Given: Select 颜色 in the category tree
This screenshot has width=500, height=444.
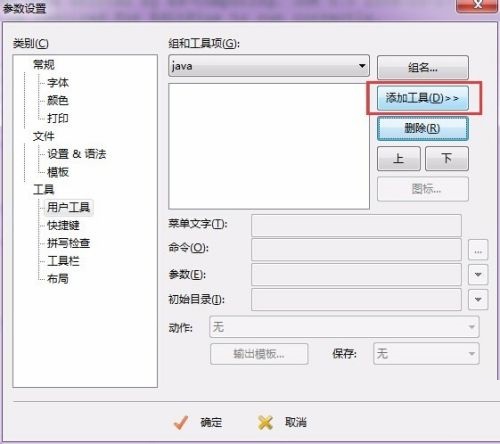Looking at the screenshot, I should (x=58, y=100).
